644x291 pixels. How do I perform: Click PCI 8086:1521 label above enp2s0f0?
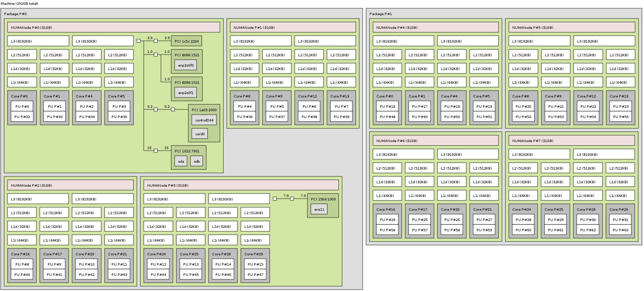coord(187,55)
